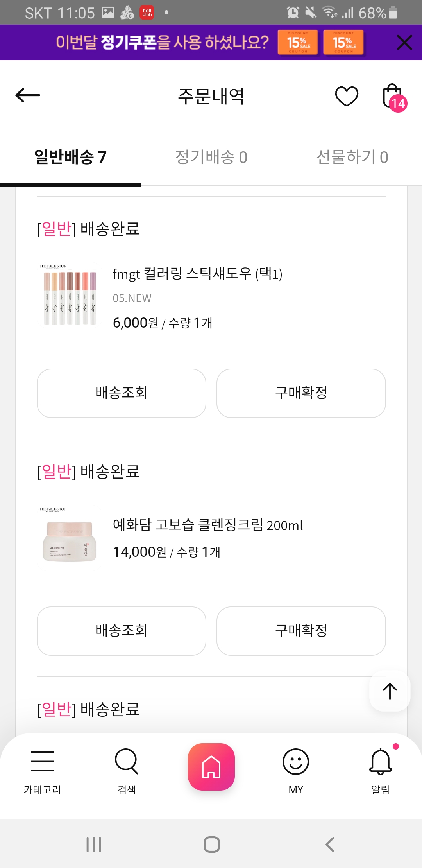422x868 pixels.
Task: Open the wishlist heart icon
Action: (x=347, y=96)
